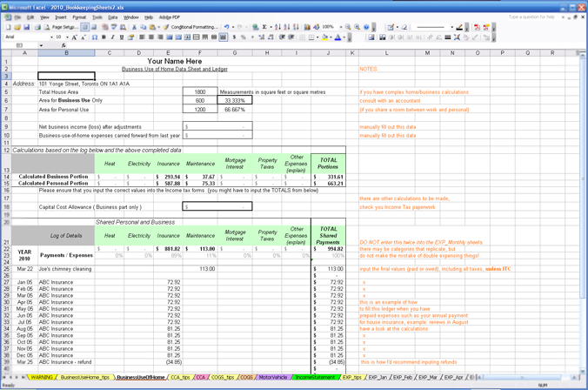Switch to the IncomeStatement sheet tab
This screenshot has width=588, height=390.
click(315, 377)
